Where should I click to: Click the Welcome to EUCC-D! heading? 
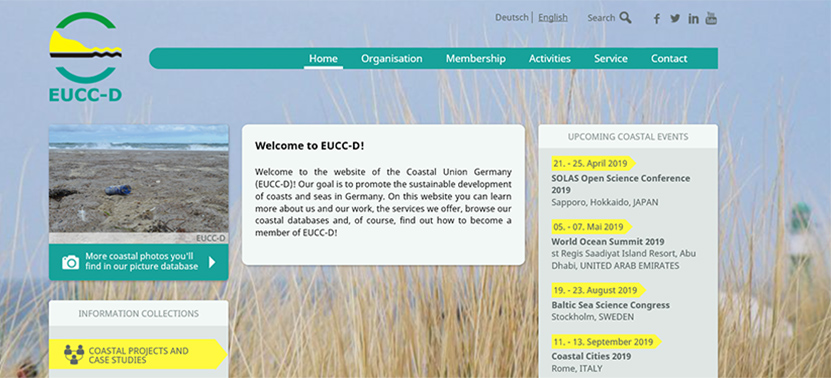click(310, 146)
